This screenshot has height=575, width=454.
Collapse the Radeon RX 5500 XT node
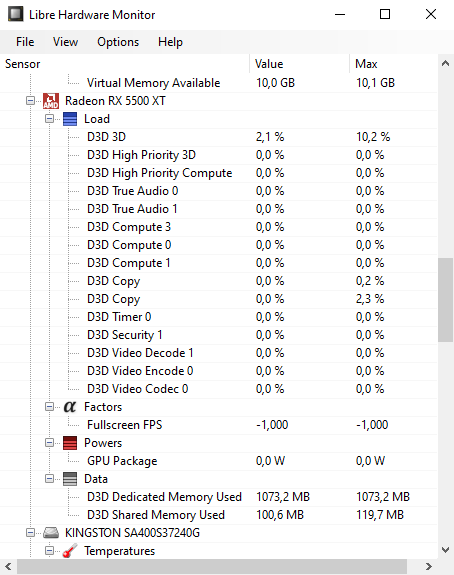pyautogui.click(x=30, y=100)
